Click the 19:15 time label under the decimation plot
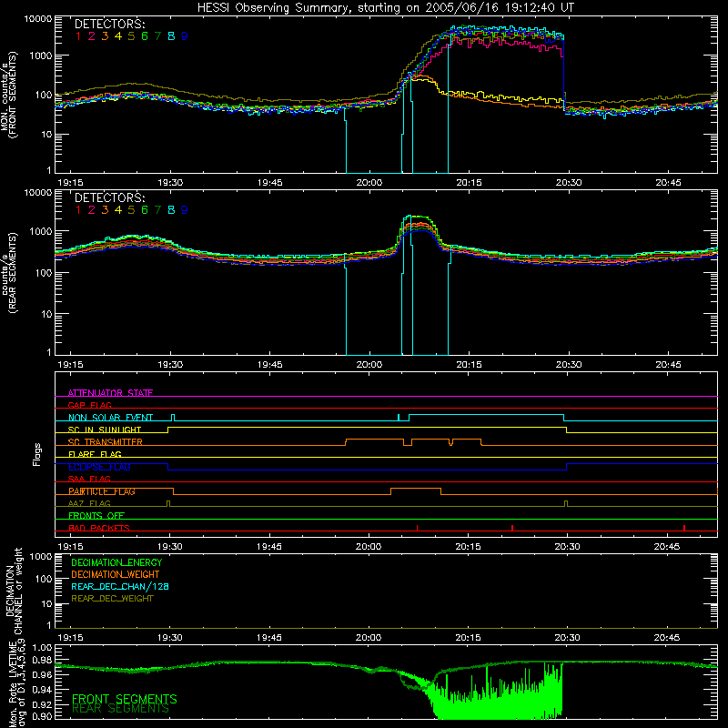728x728 pixels. point(71,638)
